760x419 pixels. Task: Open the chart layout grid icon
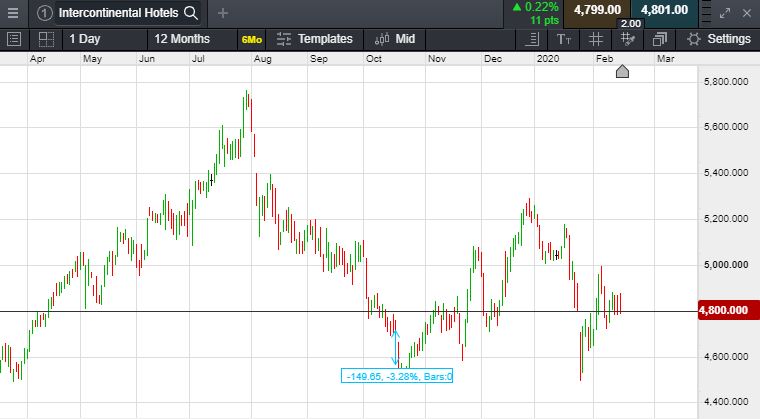pos(47,39)
